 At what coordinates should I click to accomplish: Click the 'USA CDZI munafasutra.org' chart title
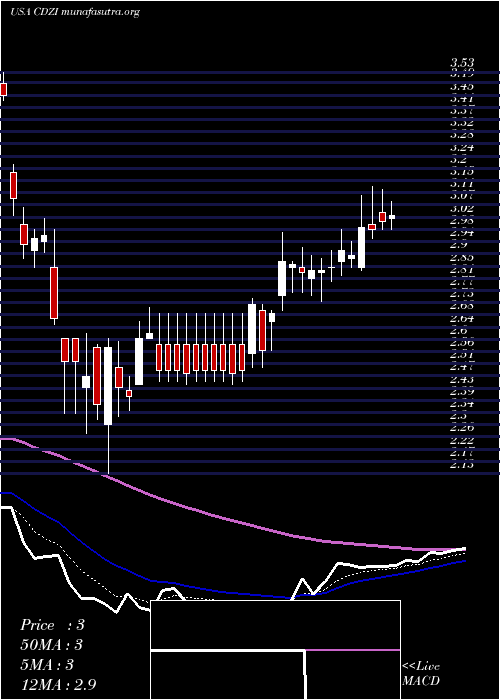tap(75, 12)
